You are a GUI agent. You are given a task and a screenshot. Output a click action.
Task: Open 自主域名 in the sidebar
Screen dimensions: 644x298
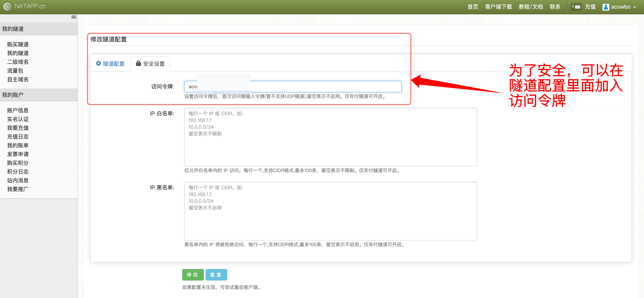18,79
